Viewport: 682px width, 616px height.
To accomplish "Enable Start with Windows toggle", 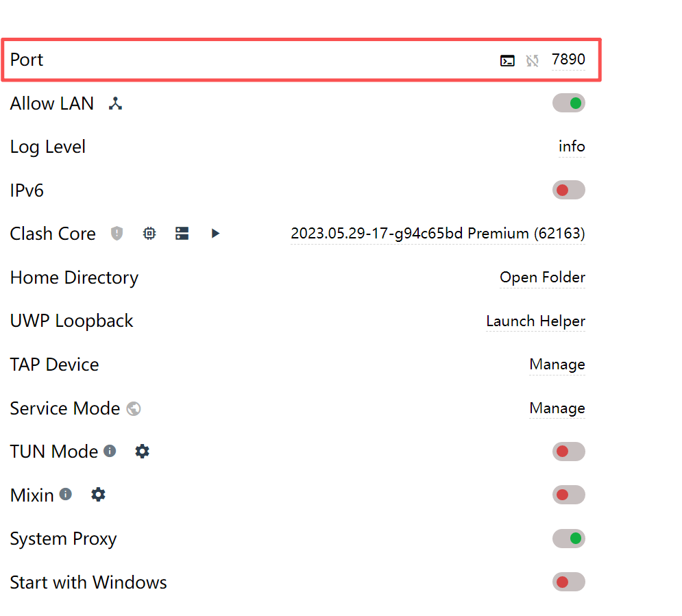I will coord(568,582).
